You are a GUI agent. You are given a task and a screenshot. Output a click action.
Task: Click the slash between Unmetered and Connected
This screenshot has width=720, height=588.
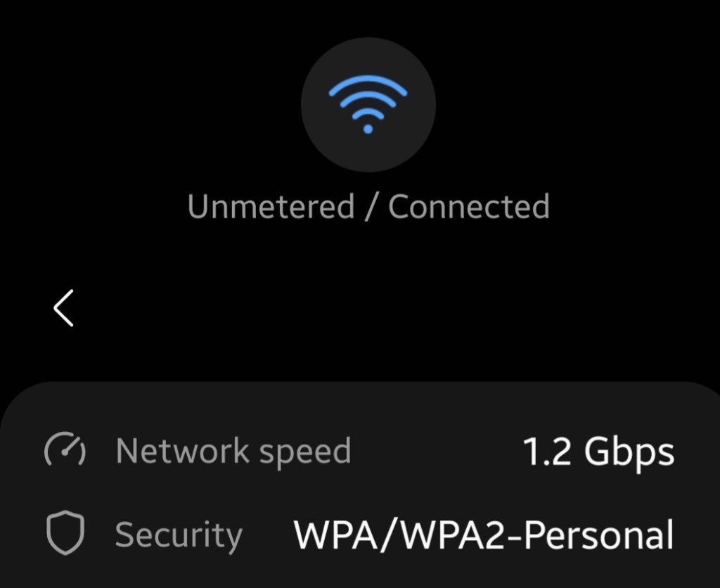tap(371, 207)
